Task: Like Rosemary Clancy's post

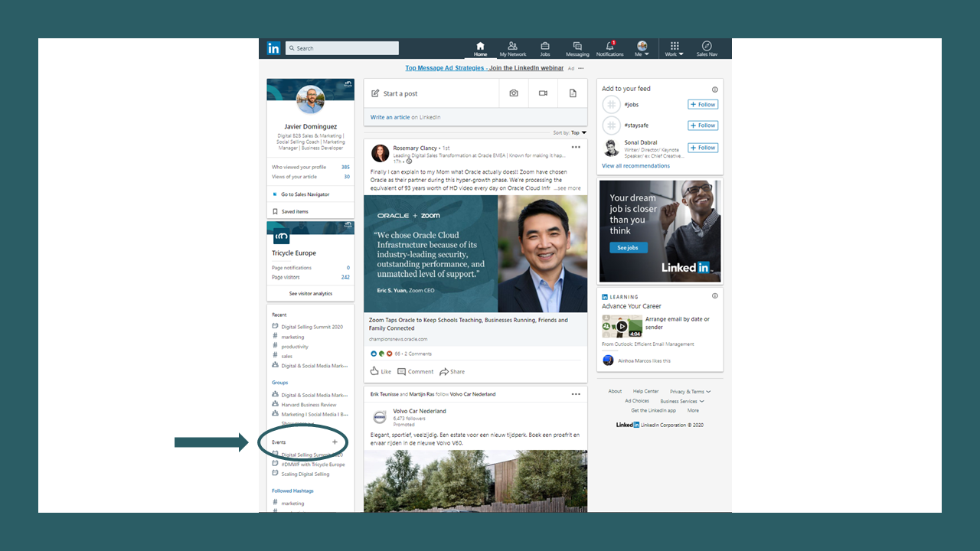Action: pos(381,371)
